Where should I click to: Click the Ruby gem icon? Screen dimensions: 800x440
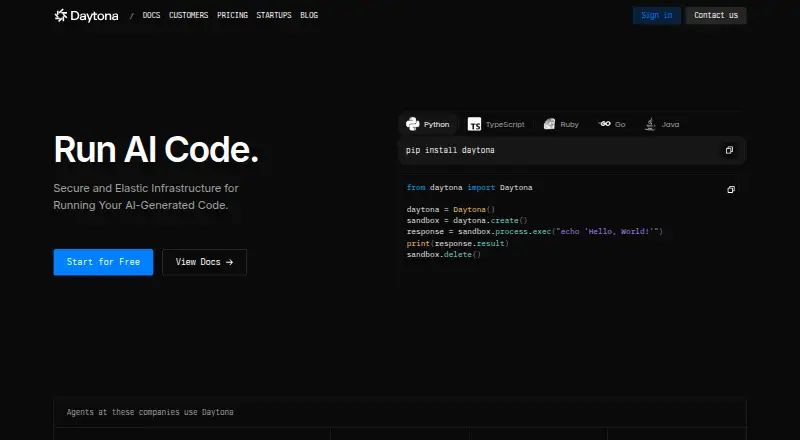(x=549, y=124)
